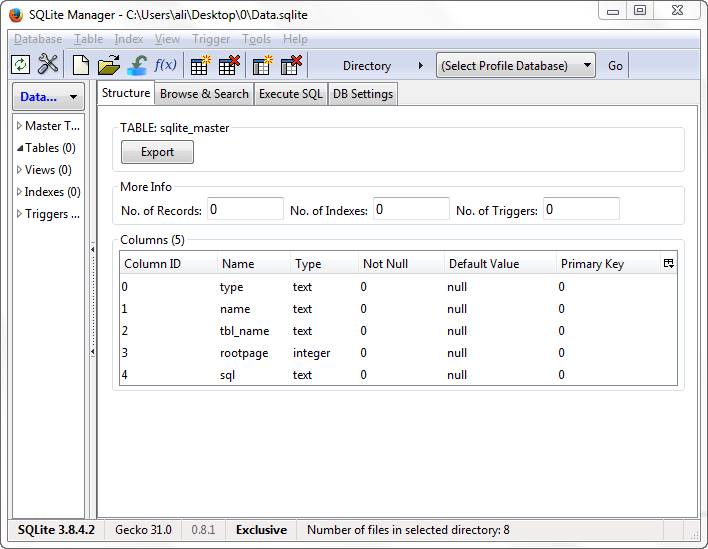The height and width of the screenshot is (549, 708).
Task: Create a new database with the blank page icon
Action: (x=81, y=65)
